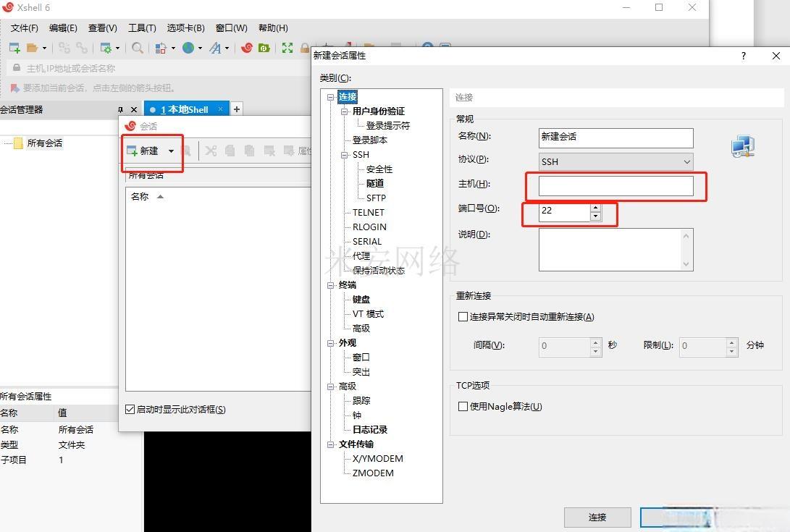The width and height of the screenshot is (790, 532).
Task: Open the dropdown arrow beside the properties gear icon
Action: point(117,48)
